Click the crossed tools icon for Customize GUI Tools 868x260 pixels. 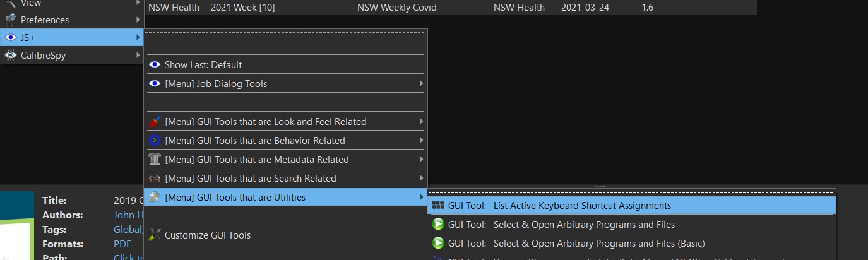(155, 235)
